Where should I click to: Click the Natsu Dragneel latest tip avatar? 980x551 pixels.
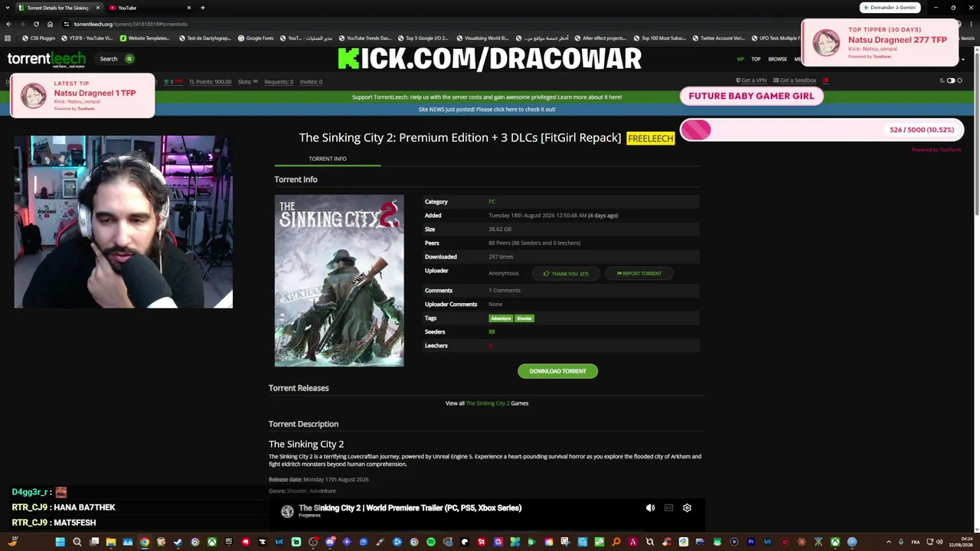(33, 96)
